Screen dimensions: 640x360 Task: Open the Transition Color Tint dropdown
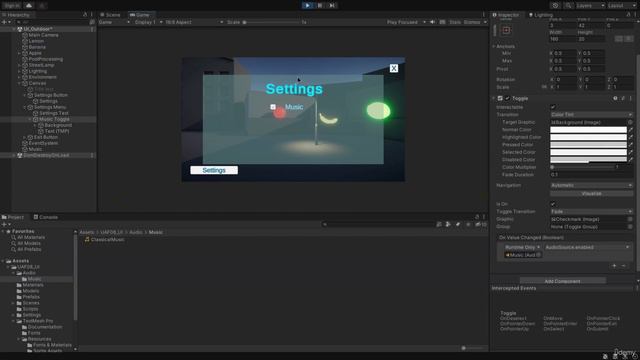click(591, 115)
